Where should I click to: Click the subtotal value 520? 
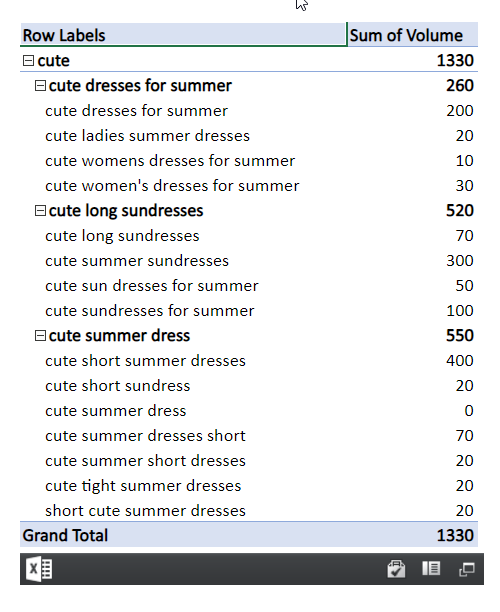tap(460, 211)
